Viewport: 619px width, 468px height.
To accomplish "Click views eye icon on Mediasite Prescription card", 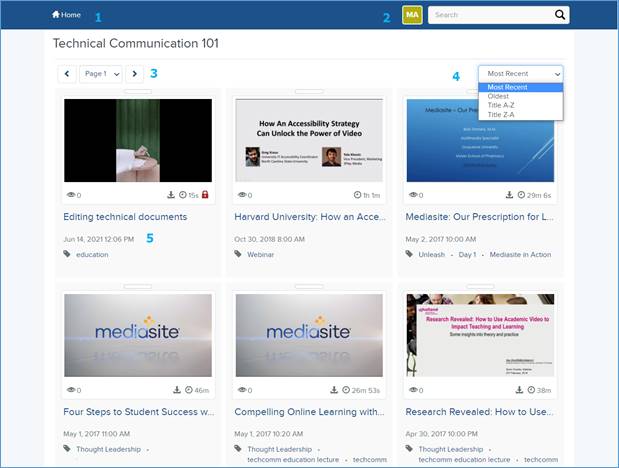I will (x=413, y=195).
